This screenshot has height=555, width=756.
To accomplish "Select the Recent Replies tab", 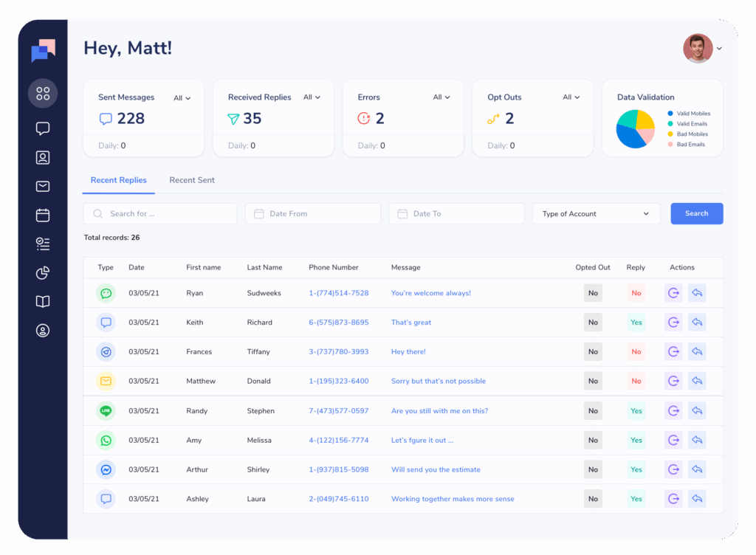I will click(119, 180).
